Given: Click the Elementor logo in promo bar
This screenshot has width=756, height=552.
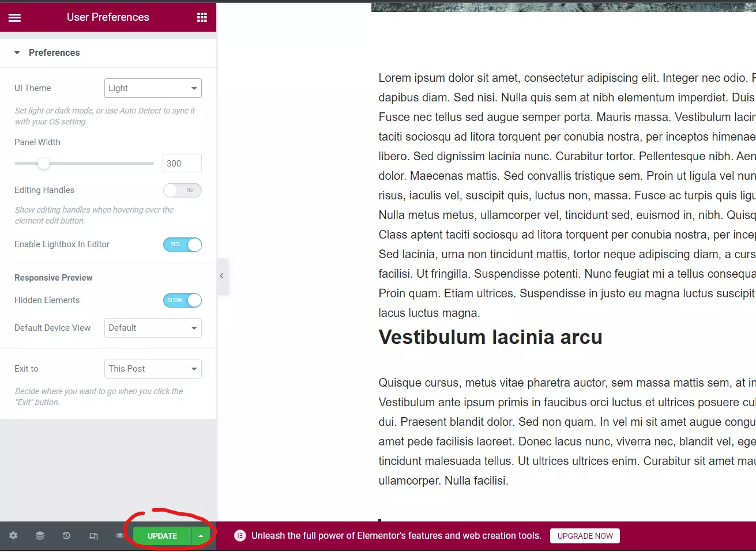Looking at the screenshot, I should click(240, 536).
